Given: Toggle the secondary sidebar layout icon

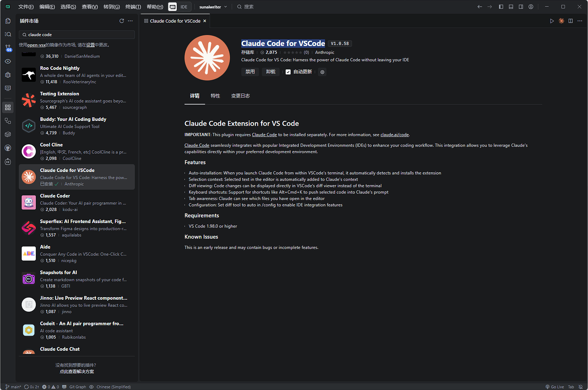Looking at the screenshot, I should tap(521, 7).
